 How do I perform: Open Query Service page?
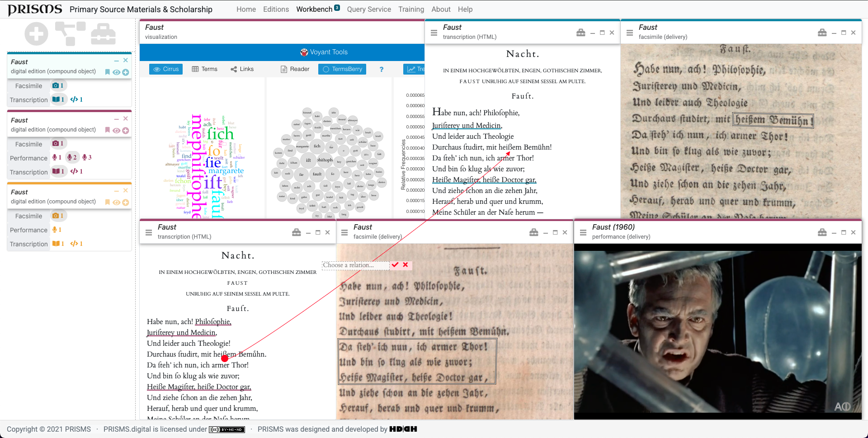pos(369,9)
